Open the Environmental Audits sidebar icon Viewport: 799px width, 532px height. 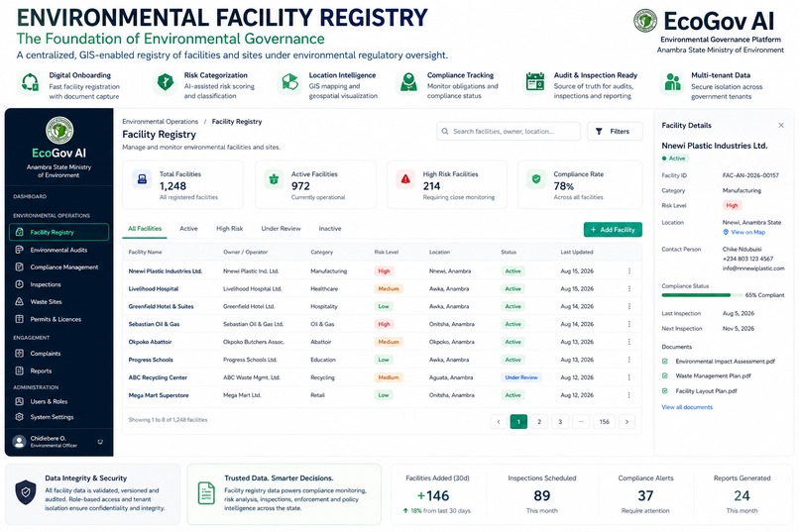click(x=20, y=250)
